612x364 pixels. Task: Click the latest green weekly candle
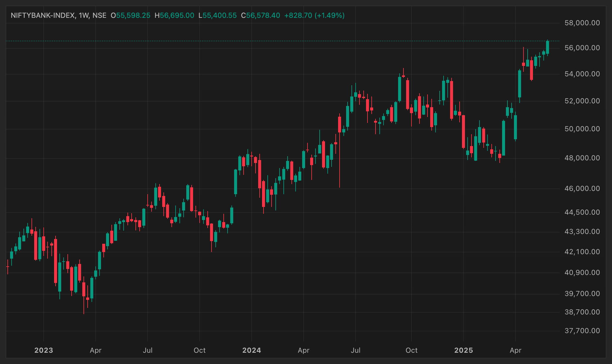tap(548, 48)
